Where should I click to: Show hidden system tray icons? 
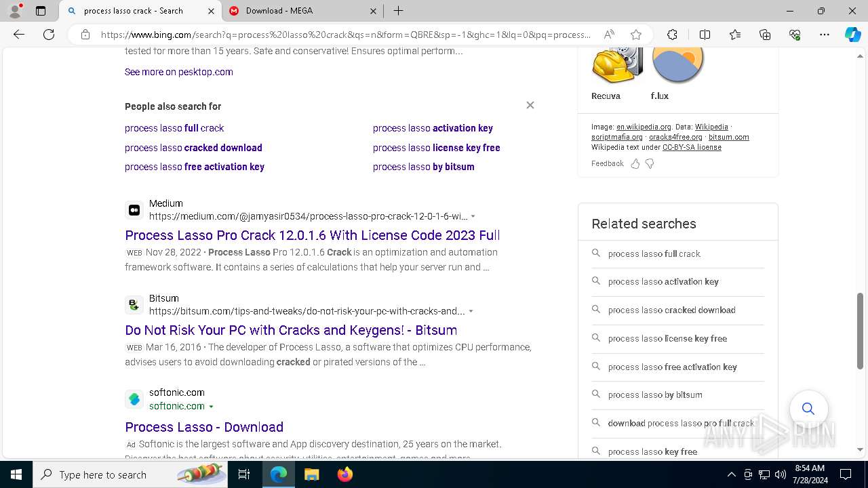tap(731, 474)
